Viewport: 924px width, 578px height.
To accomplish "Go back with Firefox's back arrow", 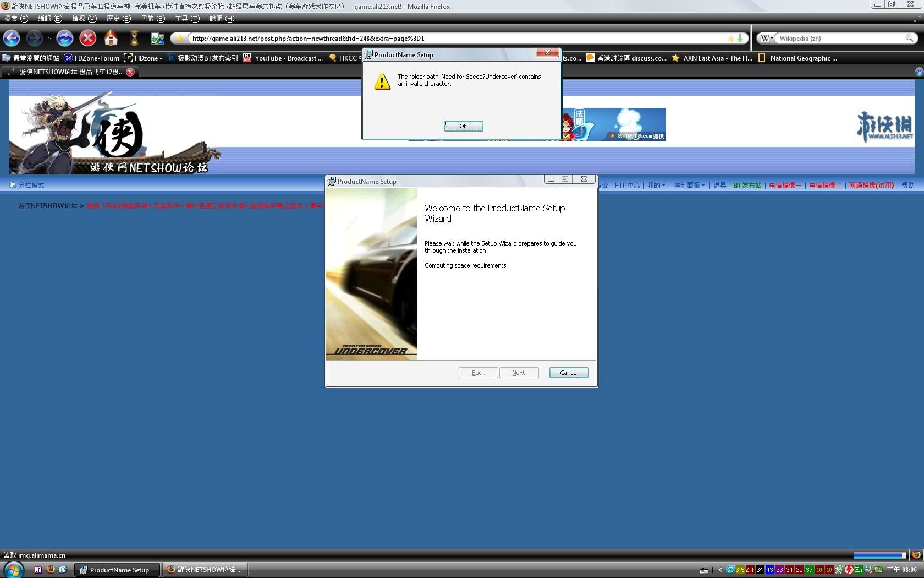I will tap(12, 38).
